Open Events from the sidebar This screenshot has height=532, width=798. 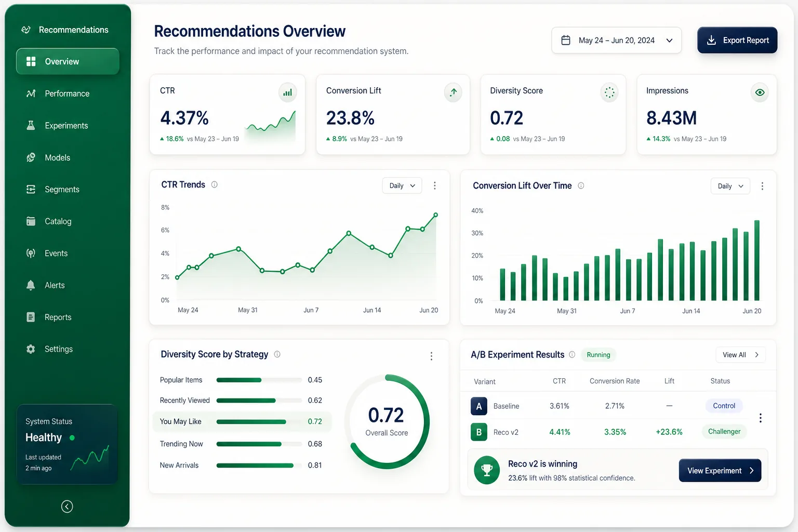pos(68,254)
